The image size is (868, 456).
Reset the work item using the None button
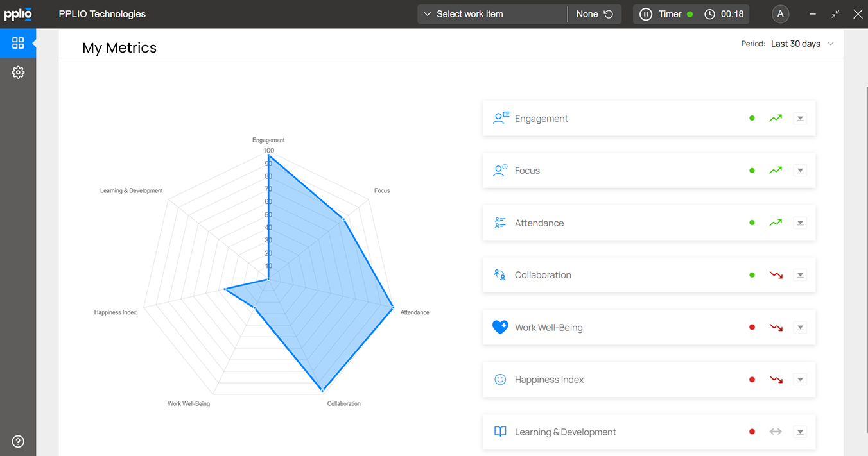[x=594, y=13]
